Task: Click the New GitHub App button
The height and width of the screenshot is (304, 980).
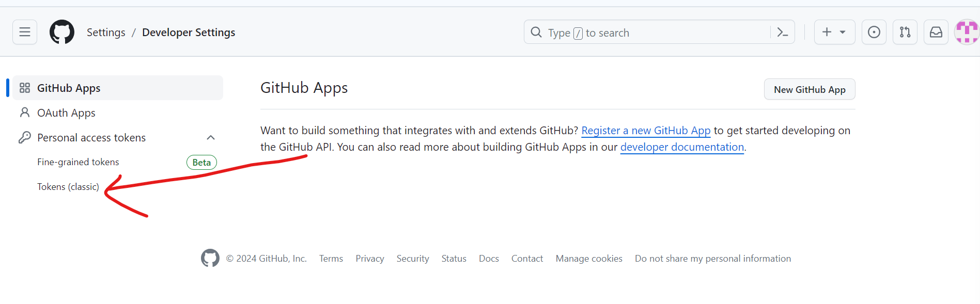Action: point(810,89)
